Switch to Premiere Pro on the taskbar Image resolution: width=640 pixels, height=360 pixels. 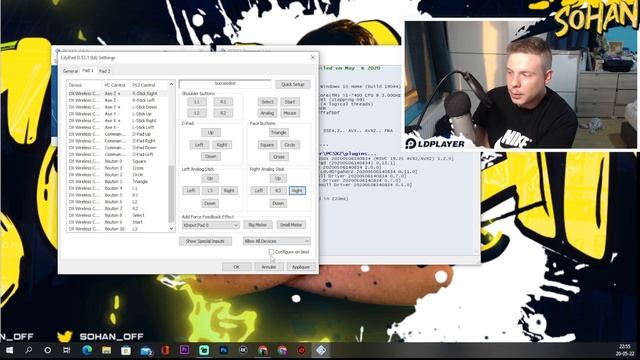coord(184,350)
